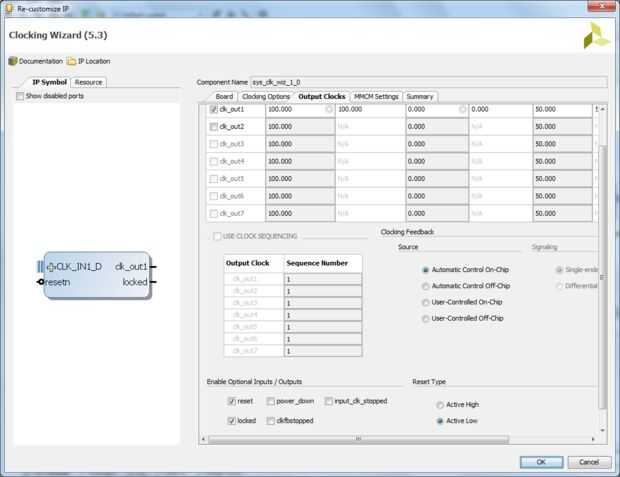Click the IP Location link
620x477 pixels.
[x=94, y=61]
